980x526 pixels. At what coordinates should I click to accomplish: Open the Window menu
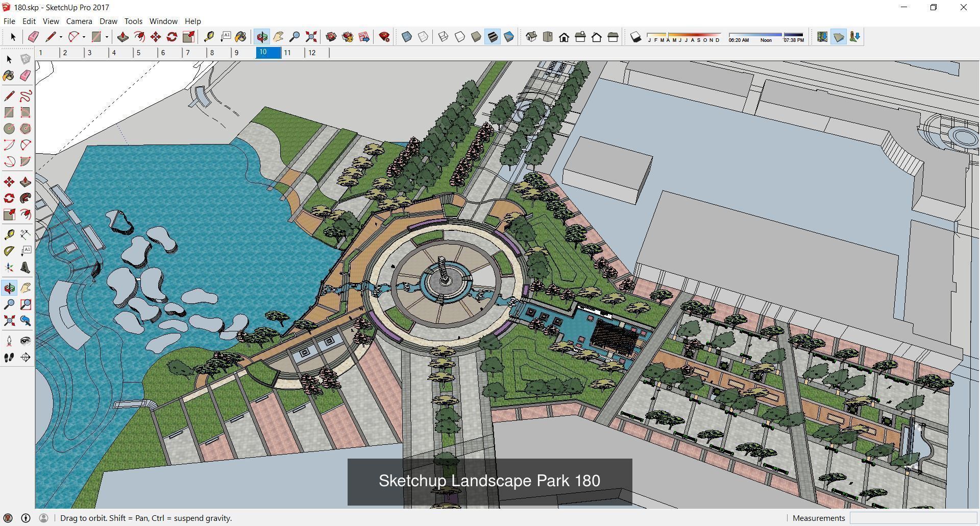[163, 21]
